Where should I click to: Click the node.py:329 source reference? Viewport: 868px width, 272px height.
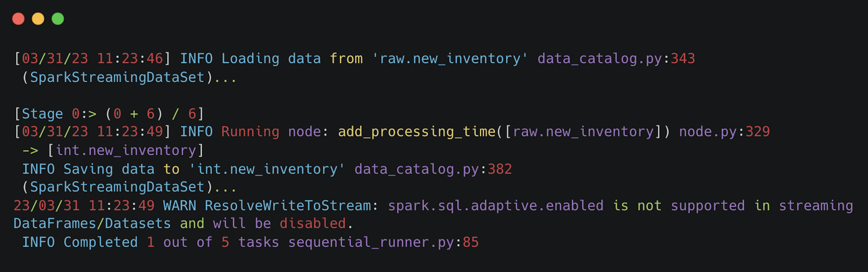[x=724, y=132]
